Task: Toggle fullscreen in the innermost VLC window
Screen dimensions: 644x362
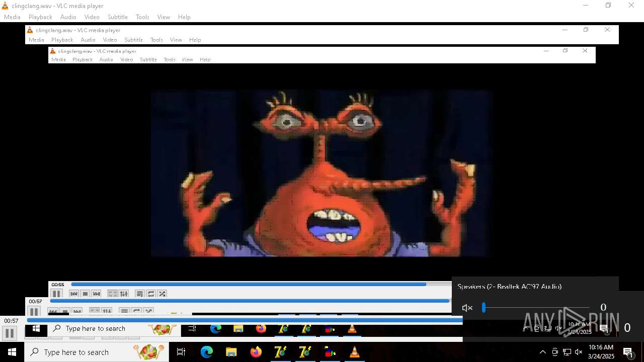Action: pyautogui.click(x=113, y=294)
